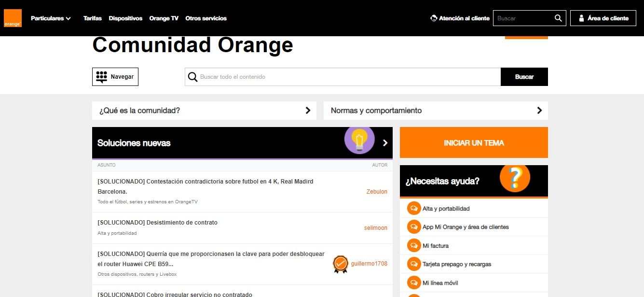The width and height of the screenshot is (644, 297).
Task: Click the Soluciones nuevas heading
Action: click(134, 143)
